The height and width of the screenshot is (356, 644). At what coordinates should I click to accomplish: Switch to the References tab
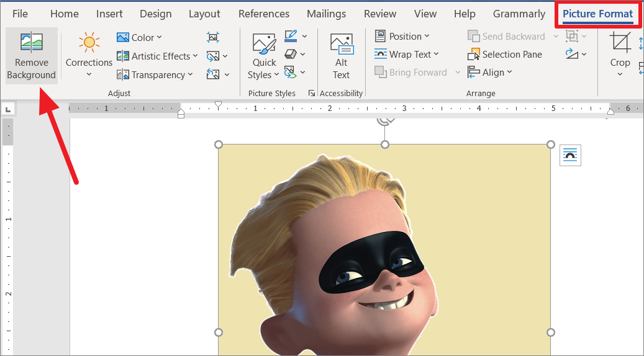[264, 14]
